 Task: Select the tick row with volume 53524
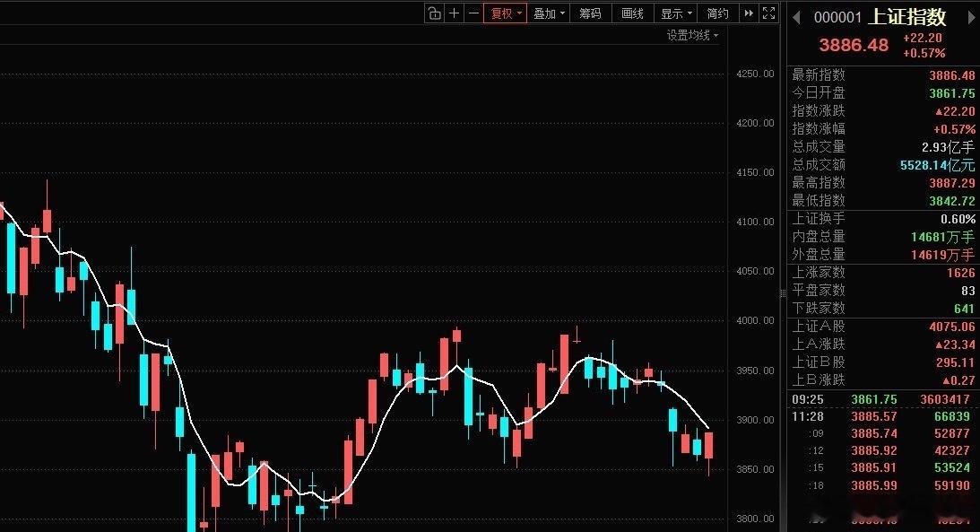(x=882, y=467)
